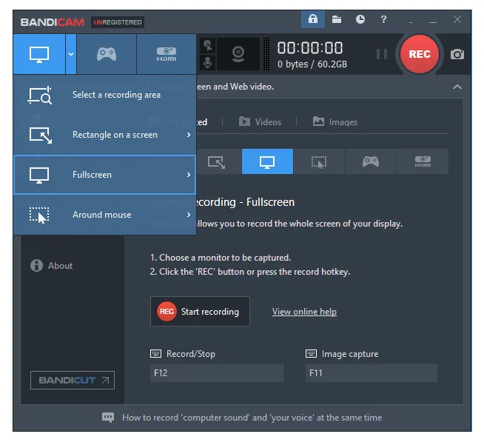Click the Start recording button
Viewport: 484px width, 448px height.
200,312
